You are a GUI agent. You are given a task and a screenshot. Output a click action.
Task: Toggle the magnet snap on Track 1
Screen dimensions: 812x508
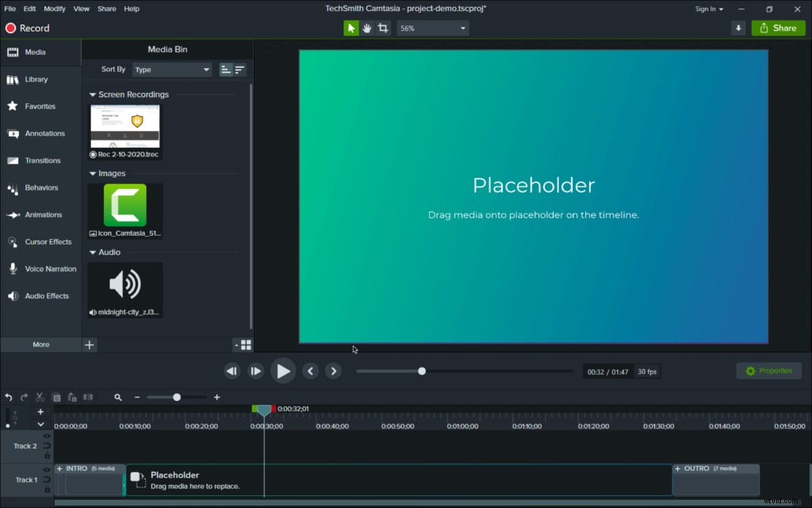(x=48, y=480)
